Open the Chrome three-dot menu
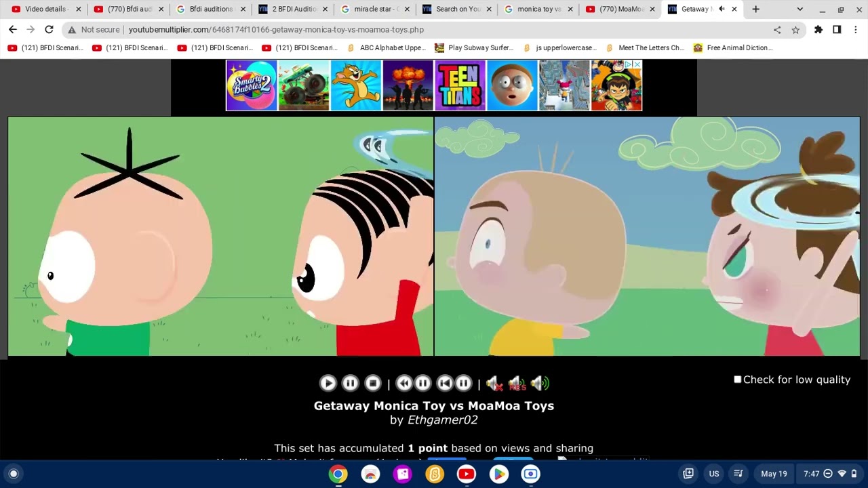This screenshot has height=488, width=868. point(856,30)
